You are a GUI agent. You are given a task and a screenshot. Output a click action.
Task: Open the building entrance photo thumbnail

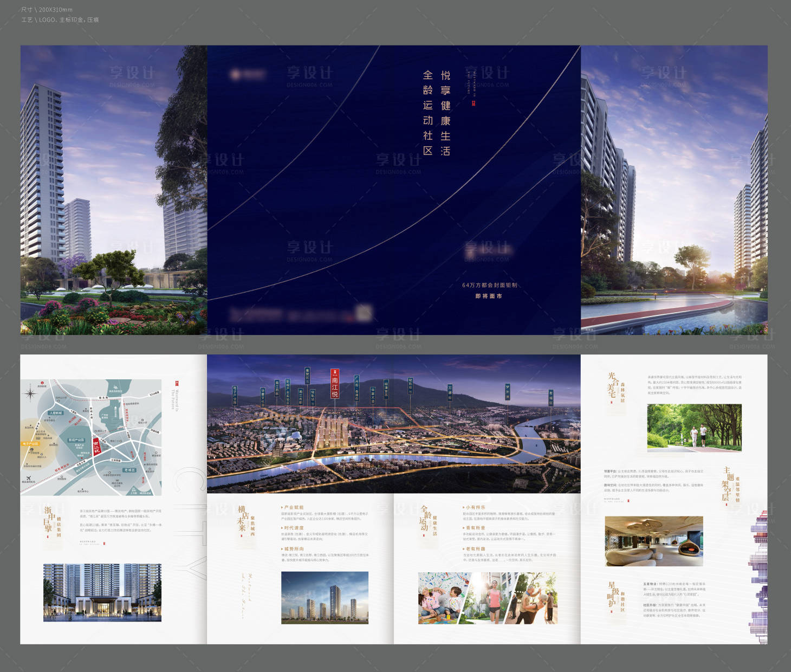pyautogui.click(x=102, y=592)
